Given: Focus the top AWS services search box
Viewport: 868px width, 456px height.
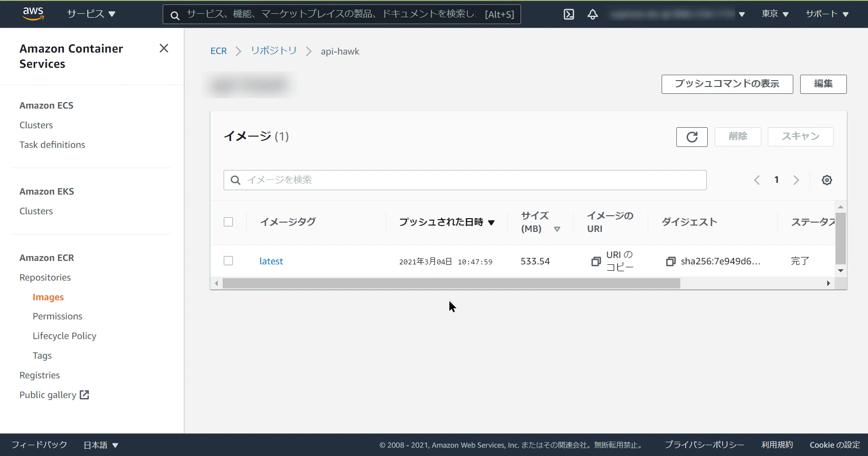Looking at the screenshot, I should point(342,14).
